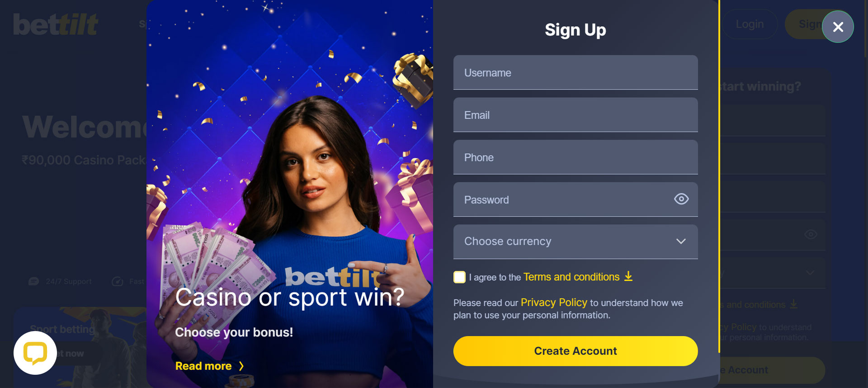Viewport: 868px width, 388px height.
Task: Click the Create Account button
Action: tap(576, 351)
